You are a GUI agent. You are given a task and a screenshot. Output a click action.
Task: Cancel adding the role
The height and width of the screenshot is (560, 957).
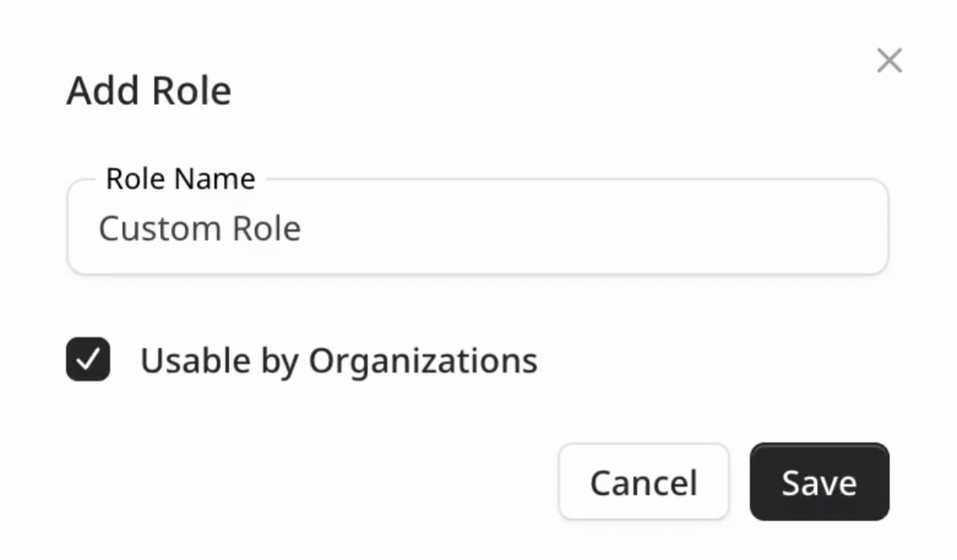click(x=643, y=482)
